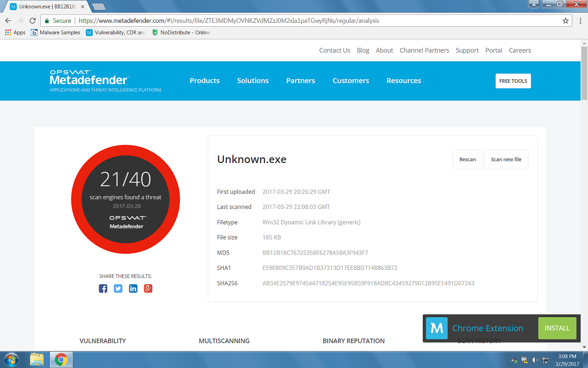Open Chrome menu three dots

point(581,21)
